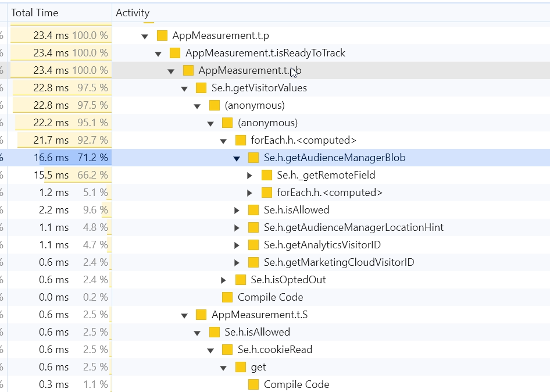This screenshot has height=392, width=550.
Task: Click the icon next to Se.h.getAnalyticsVisitorID
Action: pos(255,245)
